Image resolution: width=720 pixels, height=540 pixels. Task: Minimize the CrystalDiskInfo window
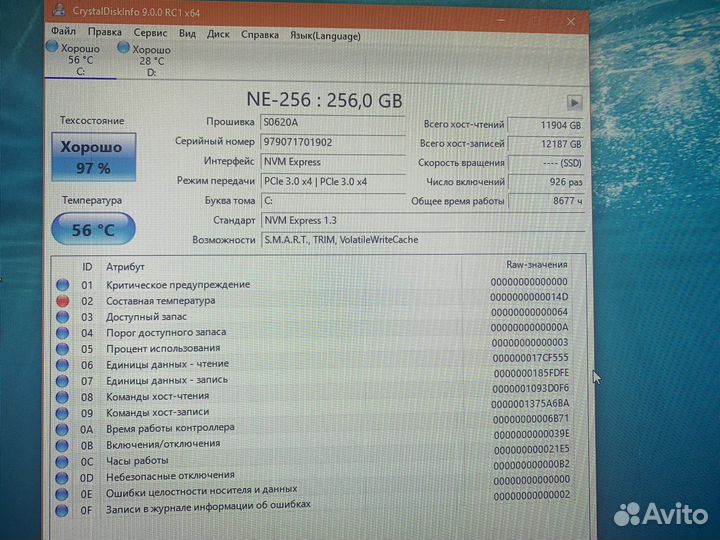click(501, 21)
